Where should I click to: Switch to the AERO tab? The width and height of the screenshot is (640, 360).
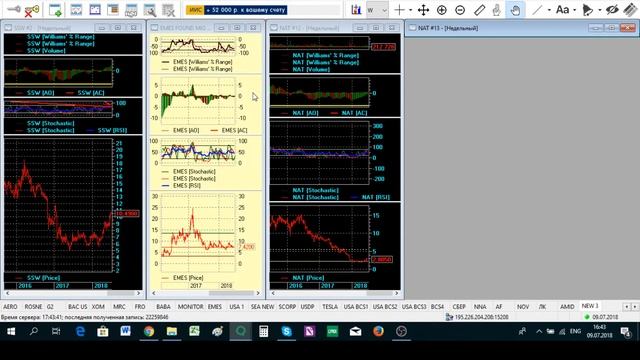pos(10,307)
